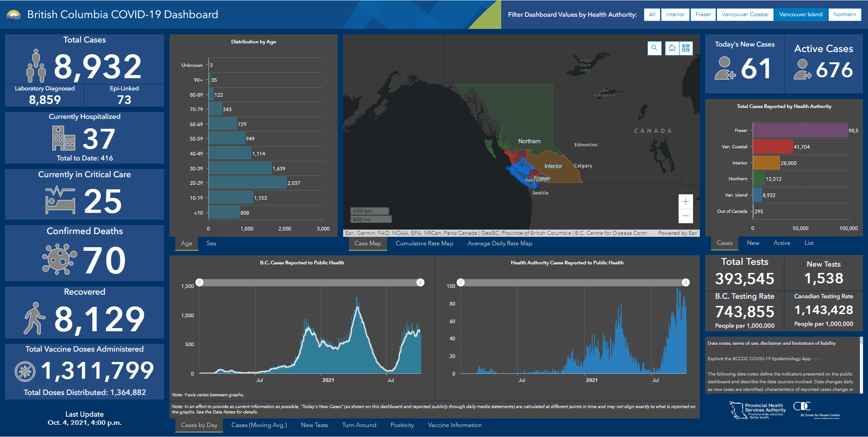The height and width of the screenshot is (437, 868).
Task: Open the Active cases tab
Action: click(782, 243)
